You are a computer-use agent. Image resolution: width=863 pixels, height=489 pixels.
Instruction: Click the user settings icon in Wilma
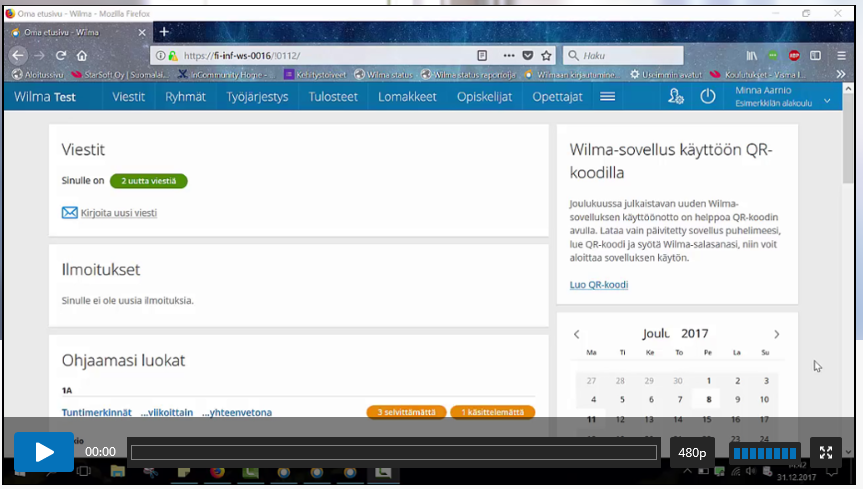(x=676, y=97)
